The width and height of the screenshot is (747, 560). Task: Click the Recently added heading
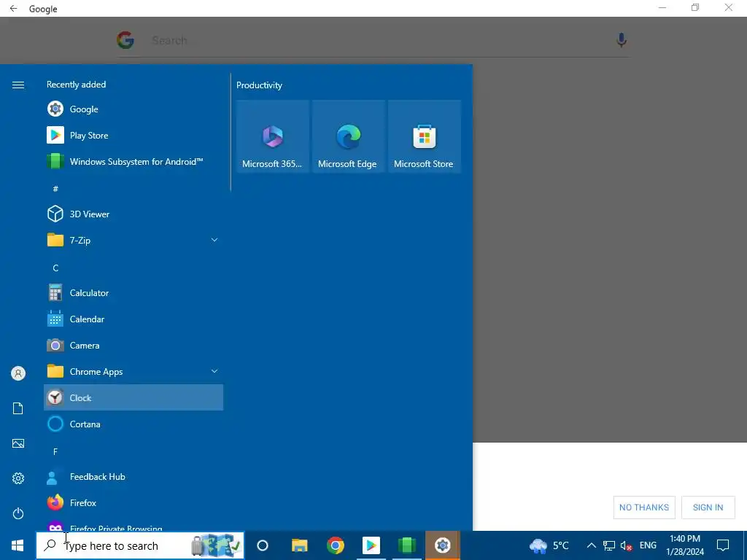point(76,85)
